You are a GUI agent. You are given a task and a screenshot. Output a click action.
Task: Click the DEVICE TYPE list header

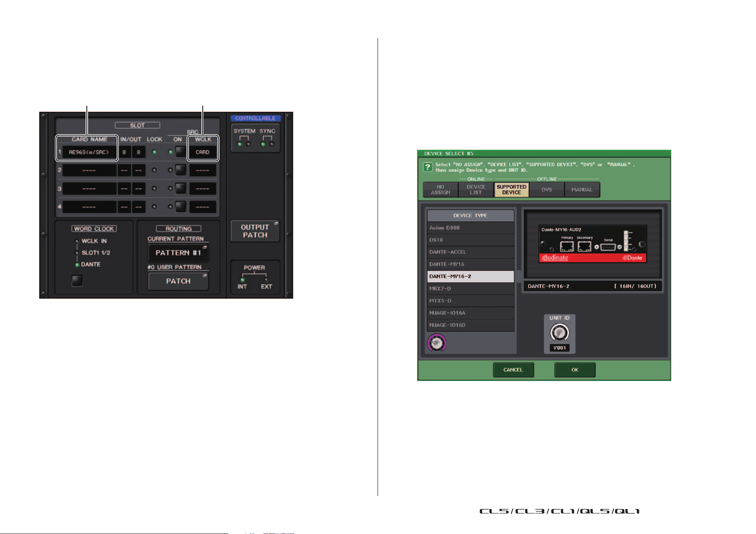tap(470, 216)
